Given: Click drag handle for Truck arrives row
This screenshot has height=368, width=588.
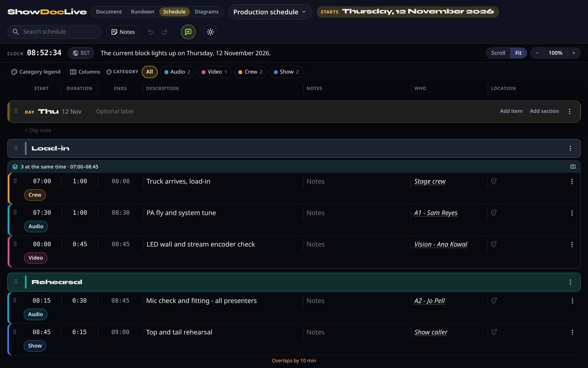Looking at the screenshot, I should point(15,181).
